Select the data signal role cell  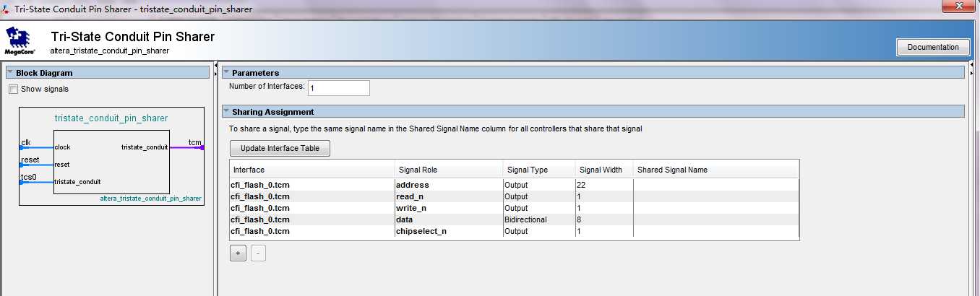pyautogui.click(x=449, y=219)
